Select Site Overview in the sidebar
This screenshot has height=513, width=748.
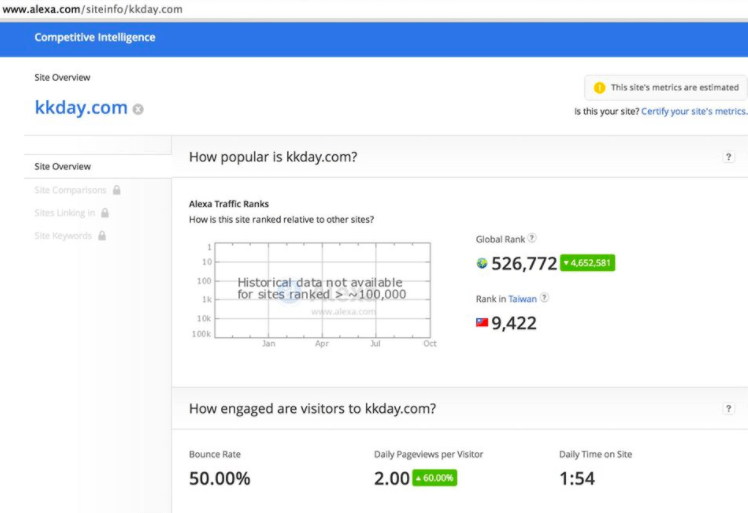tap(98, 167)
